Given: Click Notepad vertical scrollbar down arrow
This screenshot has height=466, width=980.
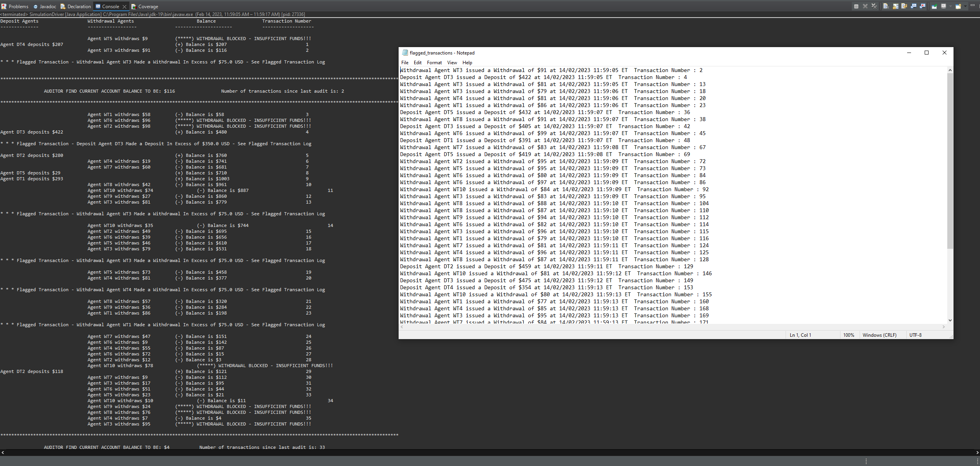Looking at the screenshot, I should coord(950,320).
